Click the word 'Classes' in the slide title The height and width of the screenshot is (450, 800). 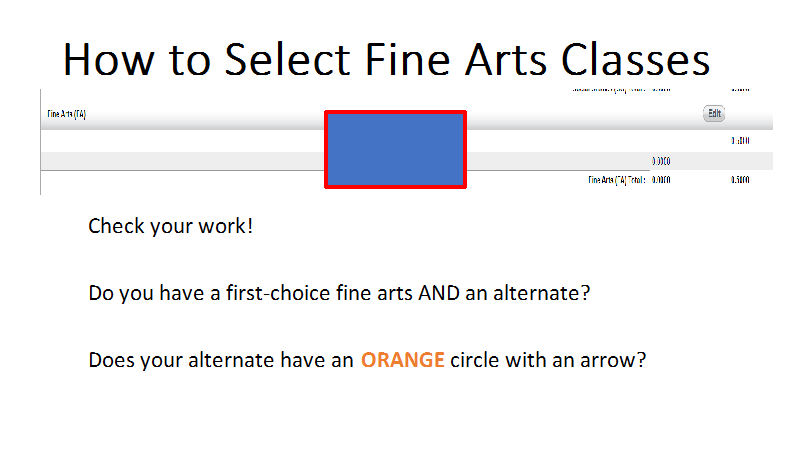(635, 59)
